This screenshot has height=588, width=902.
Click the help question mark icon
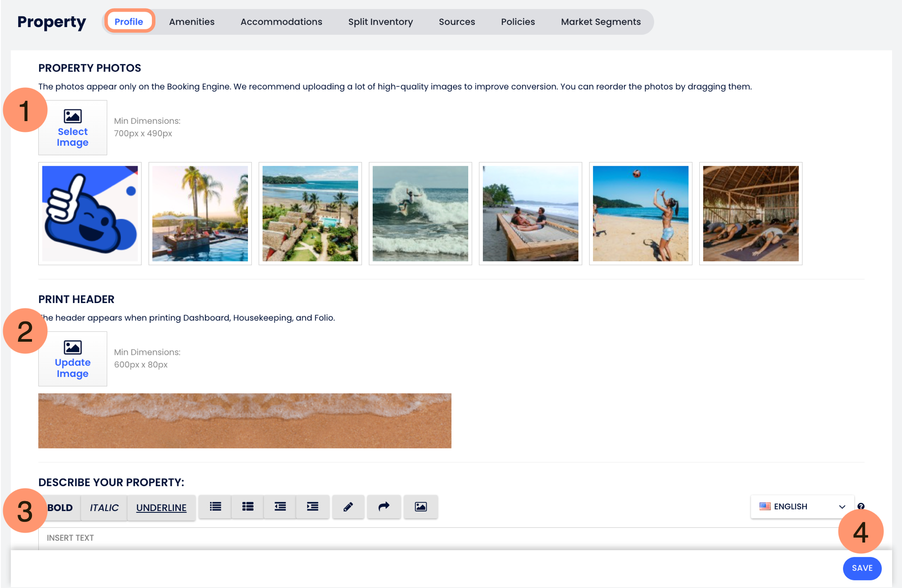tap(861, 506)
